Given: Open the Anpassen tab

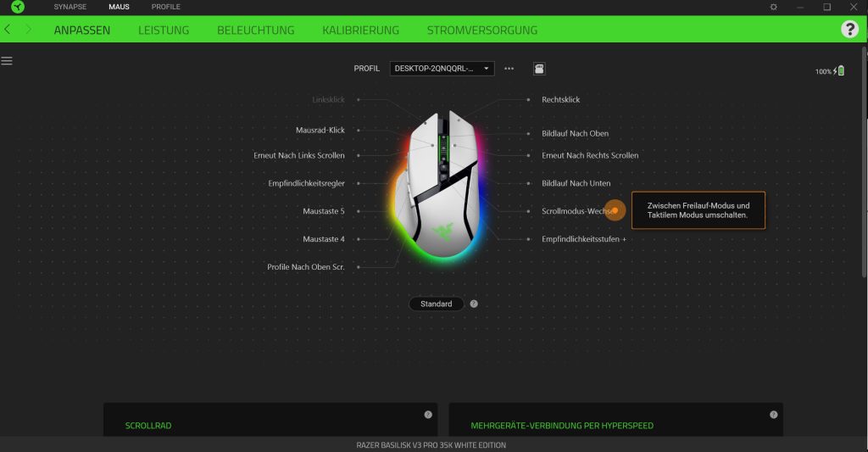Looking at the screenshot, I should [x=82, y=30].
